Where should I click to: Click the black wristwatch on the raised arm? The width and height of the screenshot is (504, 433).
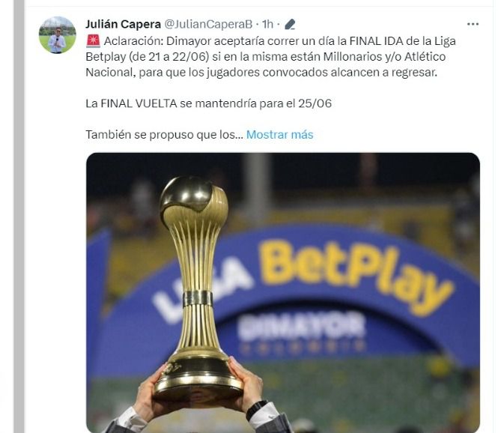click(x=256, y=409)
